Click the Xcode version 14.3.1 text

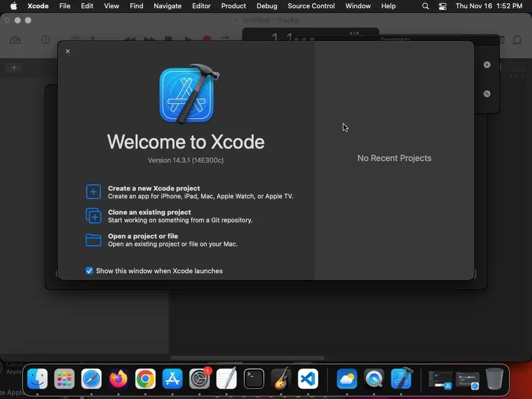185,160
